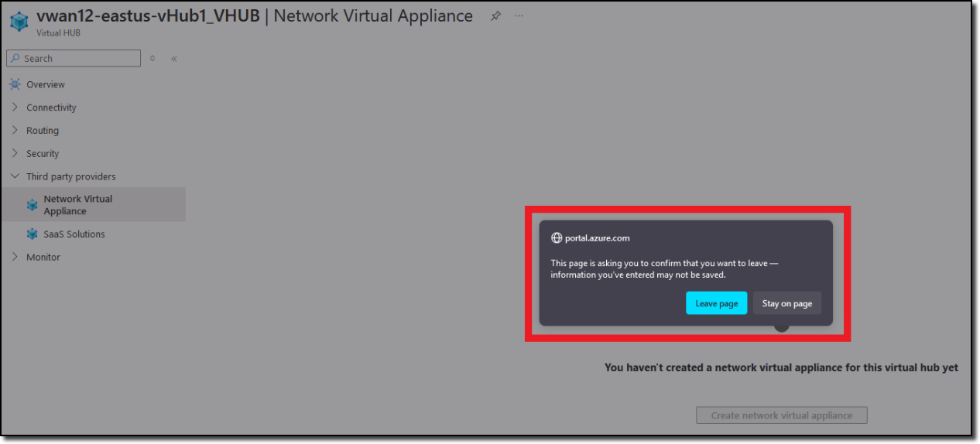980x444 pixels.
Task: Open the ellipsis more options menu
Action: (519, 16)
